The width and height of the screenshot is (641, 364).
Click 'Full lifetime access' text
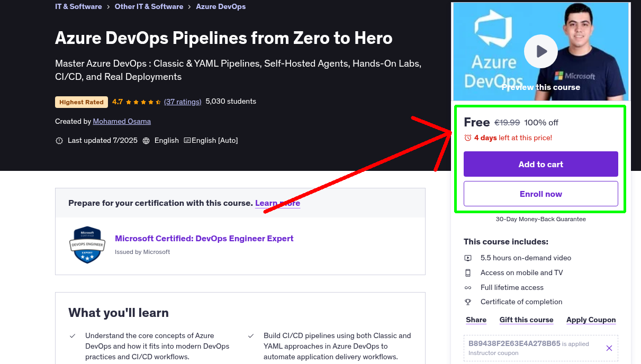(x=512, y=288)
